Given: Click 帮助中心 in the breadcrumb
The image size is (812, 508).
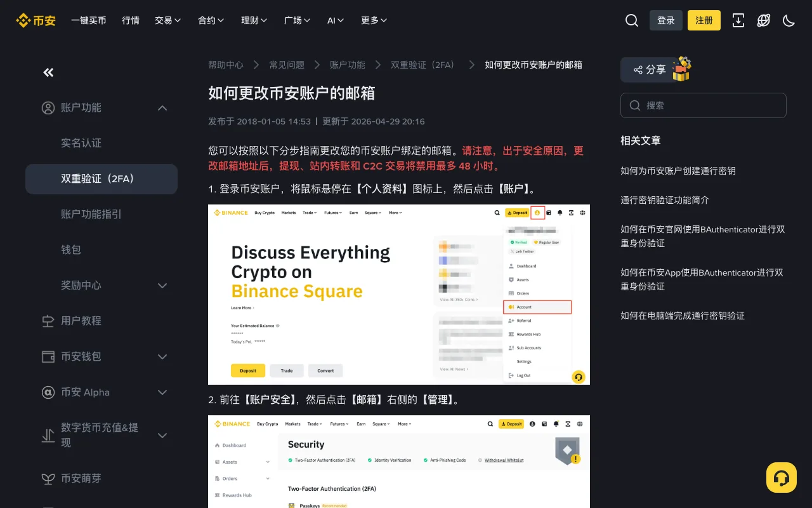Looking at the screenshot, I should [x=226, y=65].
